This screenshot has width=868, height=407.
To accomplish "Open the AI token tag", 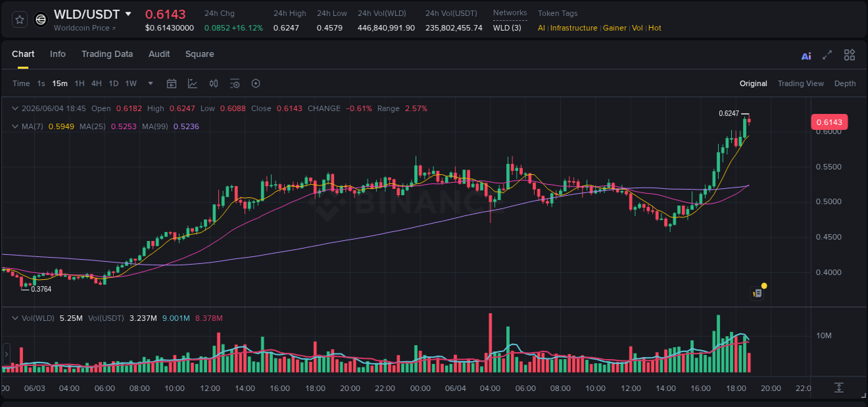I will click(x=542, y=28).
